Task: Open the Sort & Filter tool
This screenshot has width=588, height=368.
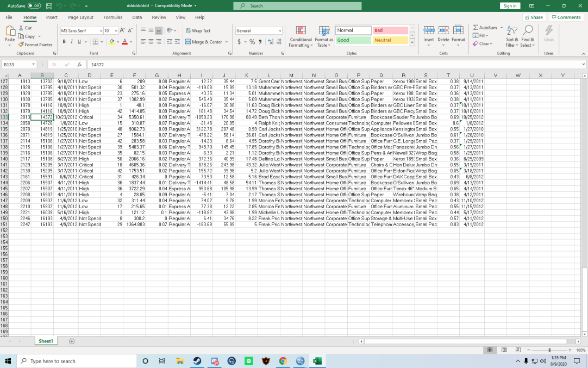Action: click(x=511, y=36)
